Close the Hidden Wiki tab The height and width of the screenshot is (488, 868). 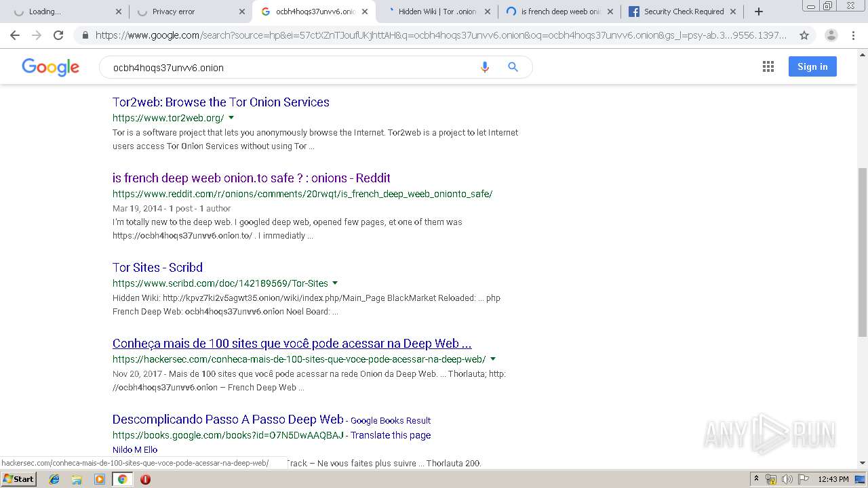pos(488,12)
